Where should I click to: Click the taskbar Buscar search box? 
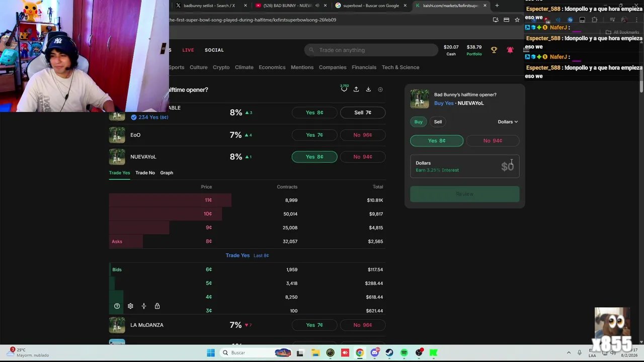[257, 353]
